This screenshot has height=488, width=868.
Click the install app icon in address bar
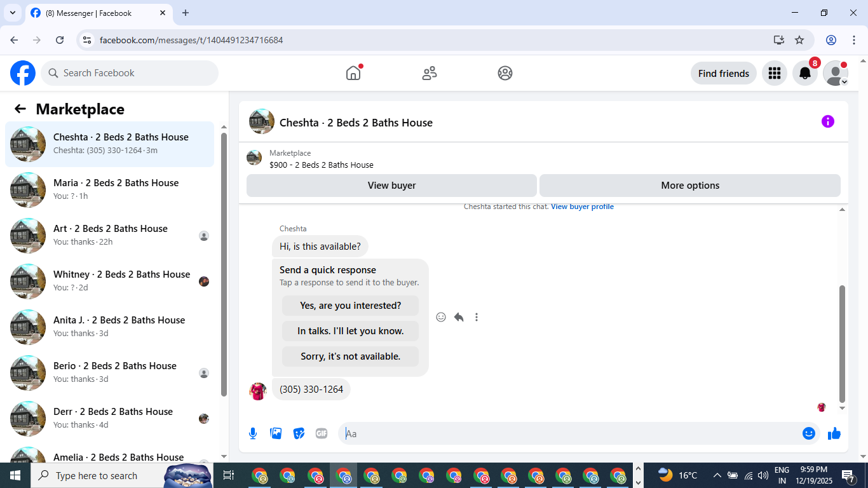tap(779, 40)
